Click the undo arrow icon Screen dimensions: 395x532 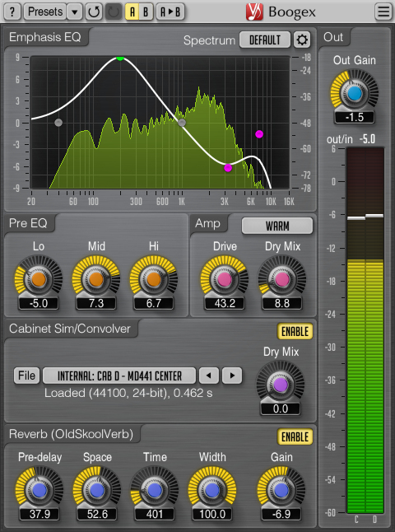click(x=94, y=12)
